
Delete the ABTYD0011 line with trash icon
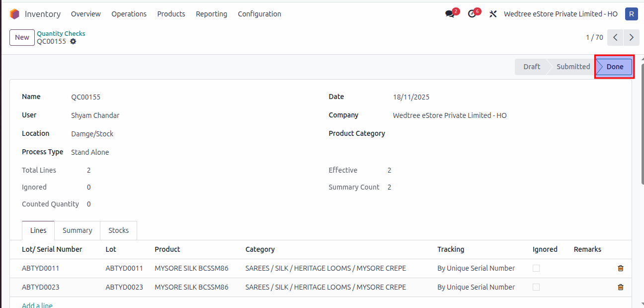[x=620, y=268]
